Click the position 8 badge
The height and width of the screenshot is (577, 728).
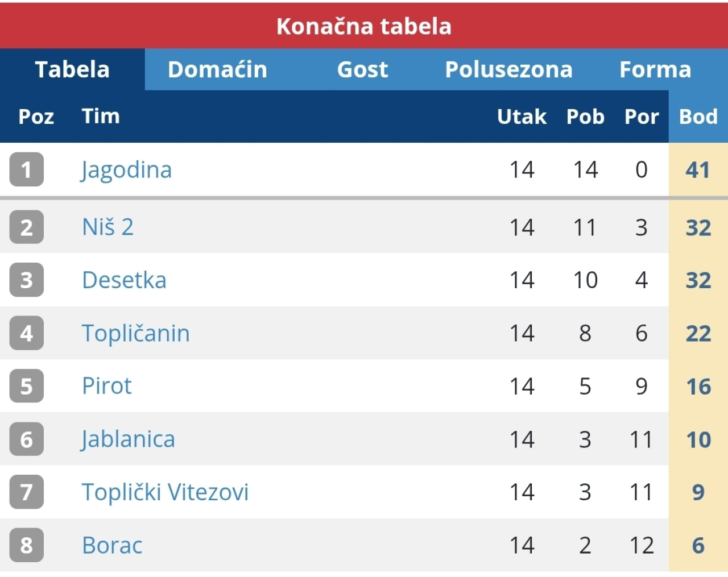26,545
